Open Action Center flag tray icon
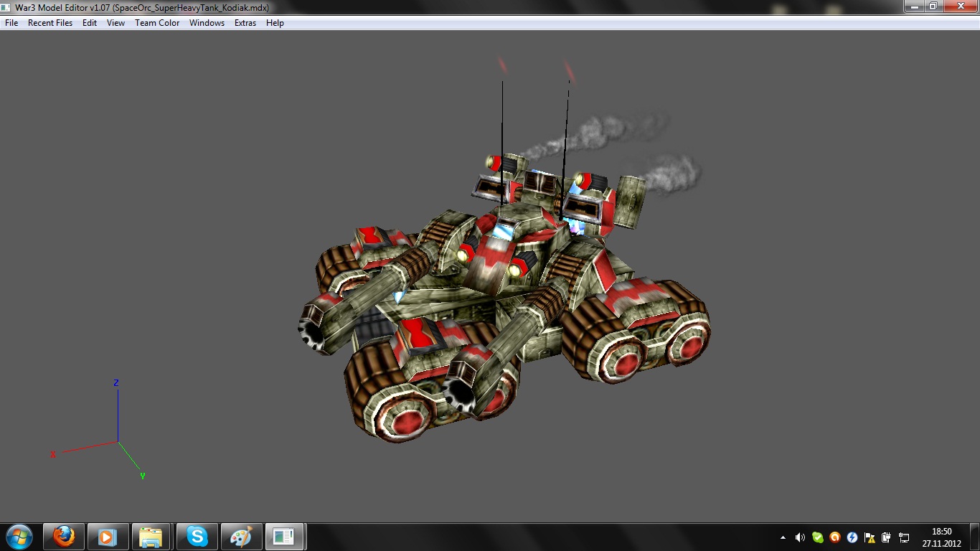The image size is (980, 551). click(x=870, y=537)
